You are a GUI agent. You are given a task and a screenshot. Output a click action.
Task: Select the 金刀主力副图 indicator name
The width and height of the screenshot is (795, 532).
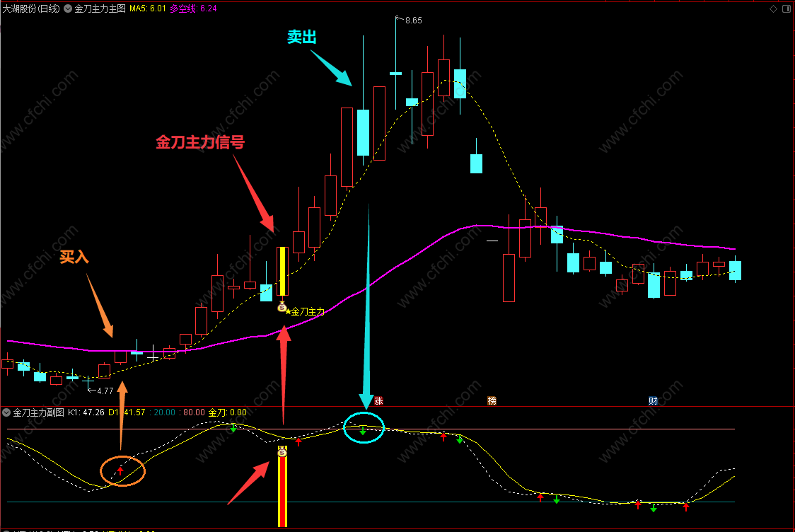38,412
